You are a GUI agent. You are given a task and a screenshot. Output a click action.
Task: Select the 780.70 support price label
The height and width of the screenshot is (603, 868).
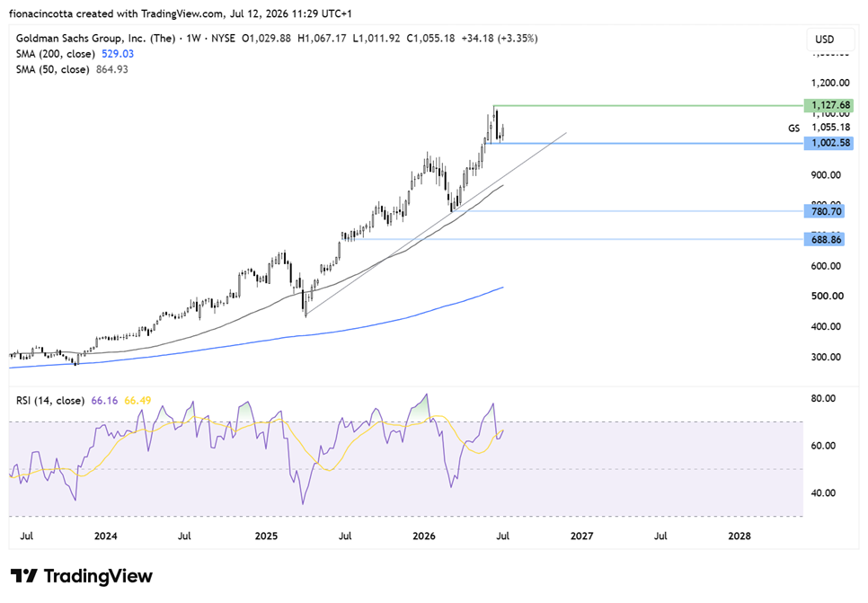824,211
